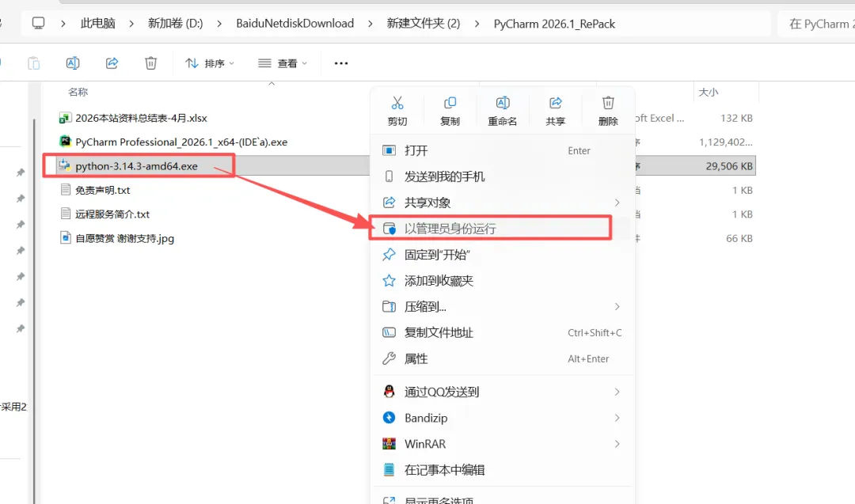The image size is (855, 504).
Task: Navigate to 新加卷 (D:) breadcrumb
Action: click(x=176, y=24)
